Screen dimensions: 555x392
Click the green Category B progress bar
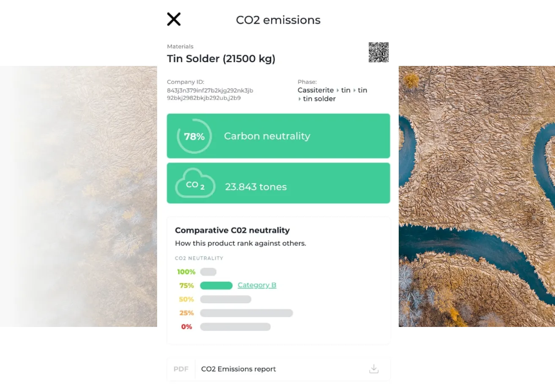pyautogui.click(x=216, y=286)
